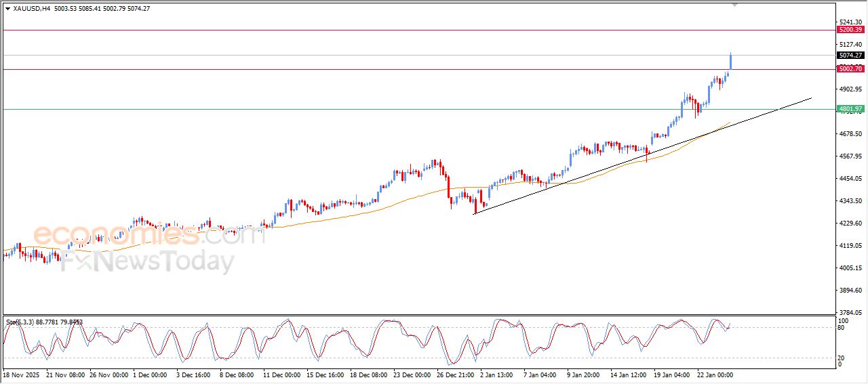Click the black dropdown arrow beside XAUUSD,H4
The image size is (868, 384).
tap(7, 8)
